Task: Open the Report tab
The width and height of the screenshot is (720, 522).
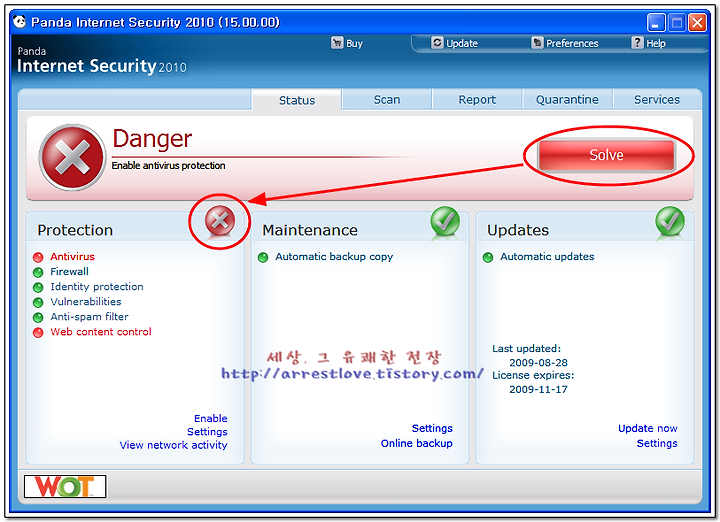Action: 477,99
